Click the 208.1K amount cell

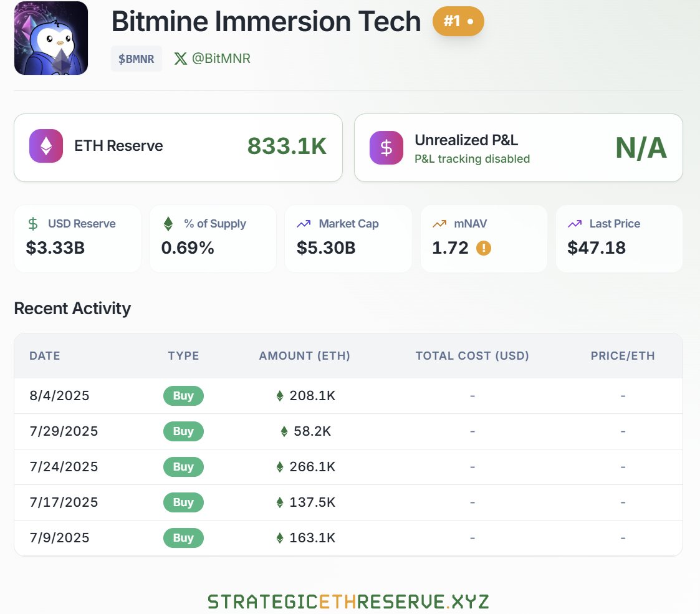tap(312, 396)
